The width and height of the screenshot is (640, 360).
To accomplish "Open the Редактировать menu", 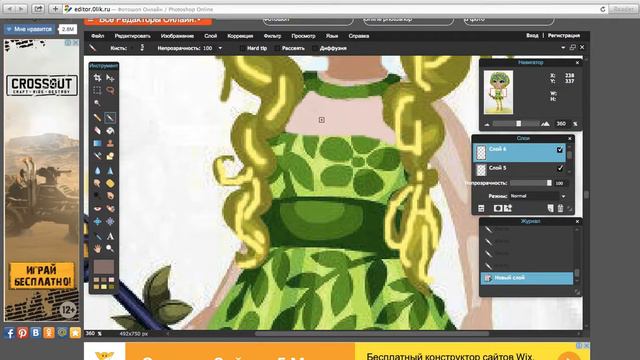I will [132, 36].
